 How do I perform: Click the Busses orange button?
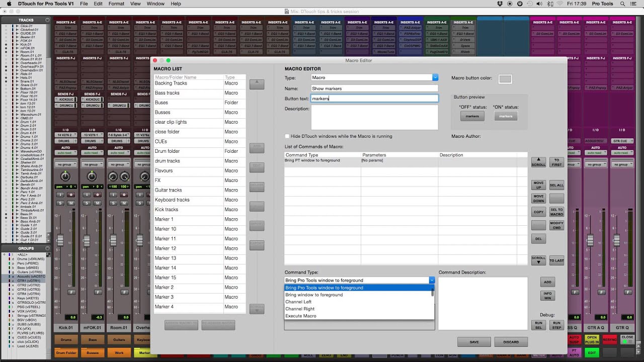click(x=92, y=353)
